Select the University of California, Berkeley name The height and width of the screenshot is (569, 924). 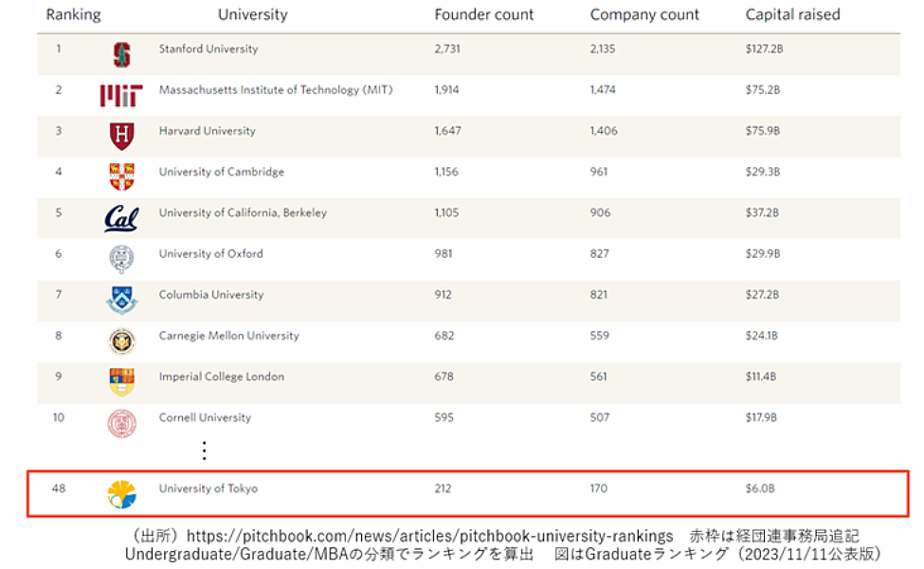pyautogui.click(x=243, y=212)
